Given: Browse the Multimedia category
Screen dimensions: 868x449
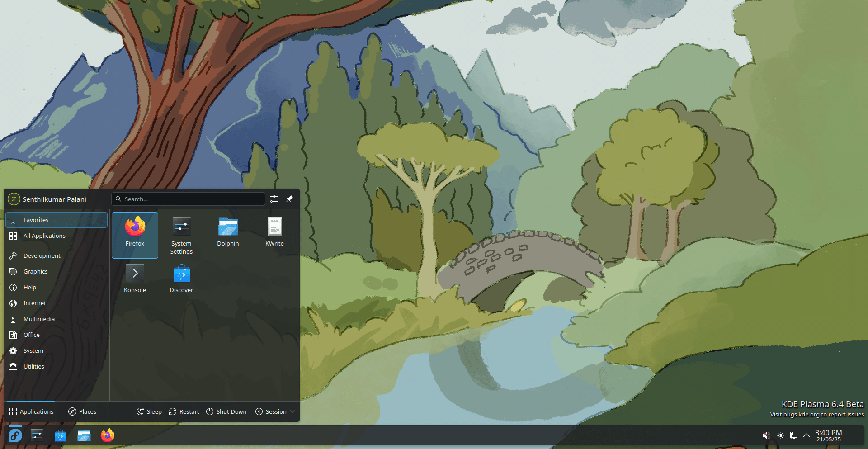Looking at the screenshot, I should click(39, 319).
